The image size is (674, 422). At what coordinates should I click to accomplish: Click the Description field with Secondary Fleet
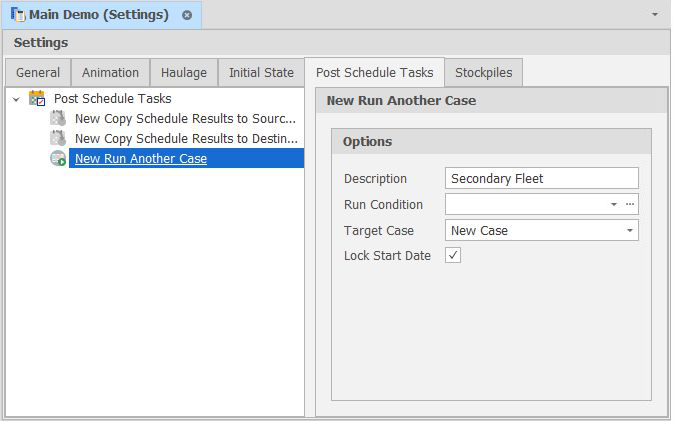coord(541,178)
